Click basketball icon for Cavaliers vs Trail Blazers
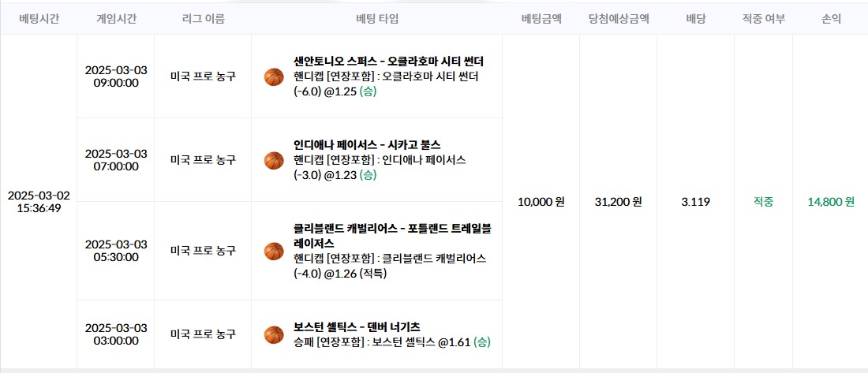The height and width of the screenshot is (373, 868). [274, 252]
